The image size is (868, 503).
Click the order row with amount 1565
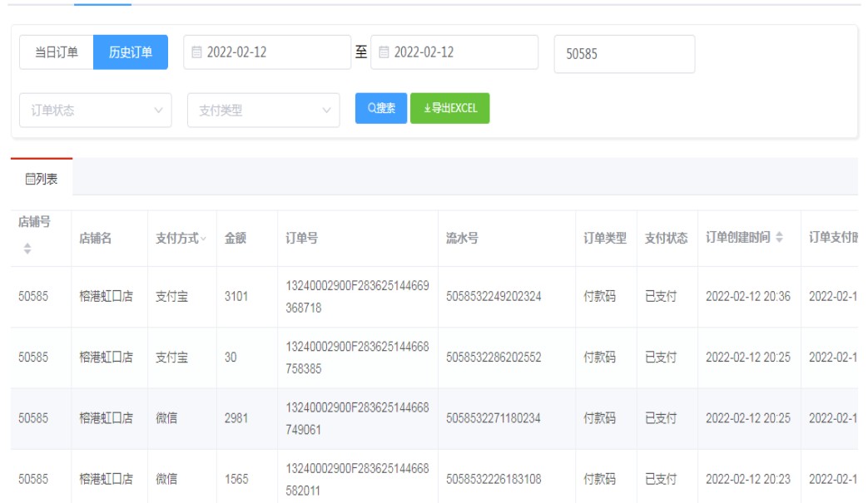pyautogui.click(x=236, y=480)
